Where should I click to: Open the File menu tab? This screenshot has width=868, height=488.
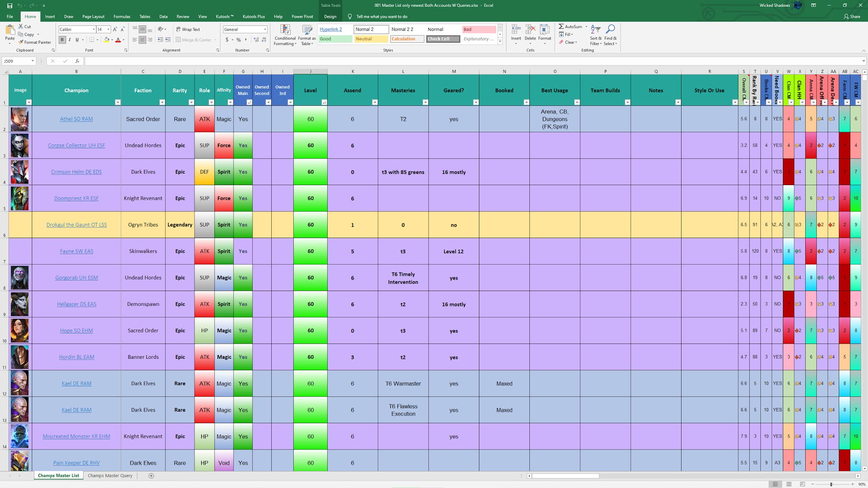tap(10, 17)
